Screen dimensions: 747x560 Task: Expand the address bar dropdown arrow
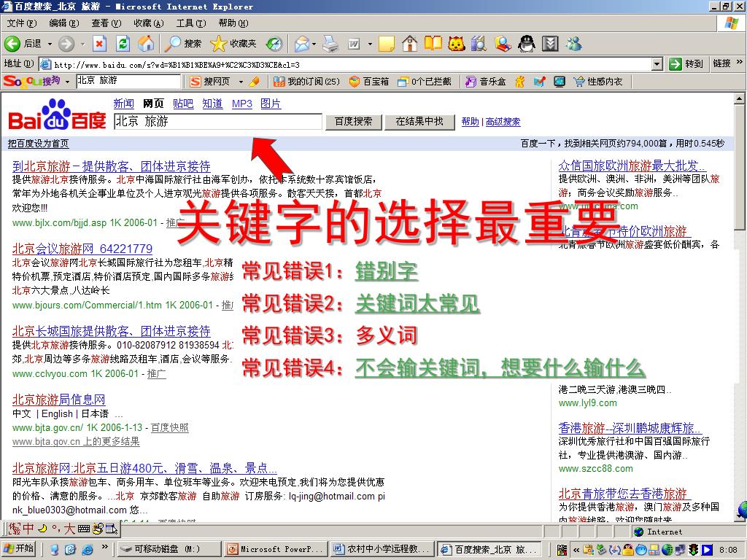click(x=657, y=64)
